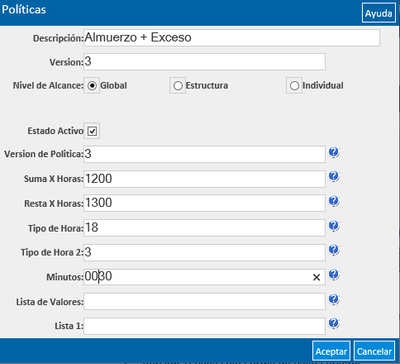Focus the Version input field
This screenshot has width=400, height=364.
204,62
